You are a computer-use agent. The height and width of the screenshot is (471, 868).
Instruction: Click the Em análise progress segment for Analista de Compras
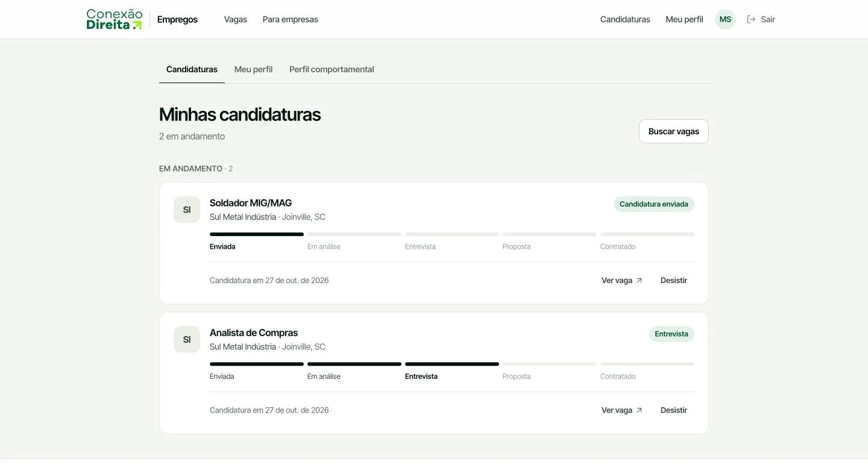coord(354,364)
